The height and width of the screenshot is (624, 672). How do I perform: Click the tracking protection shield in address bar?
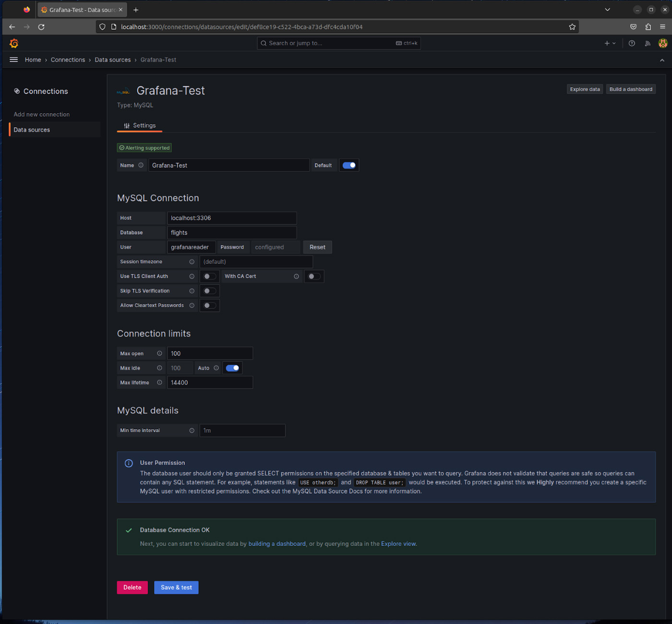(x=102, y=27)
